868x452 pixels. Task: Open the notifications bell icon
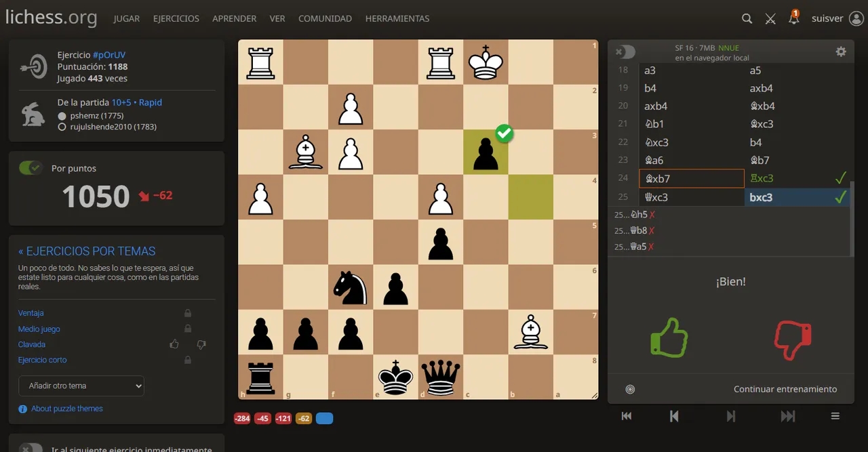(x=793, y=18)
